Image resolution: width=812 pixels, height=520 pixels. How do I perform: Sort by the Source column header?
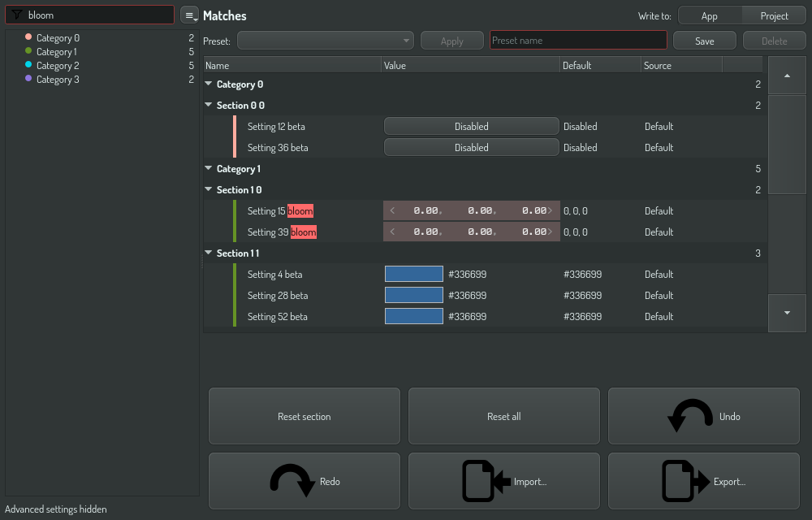pyautogui.click(x=681, y=65)
